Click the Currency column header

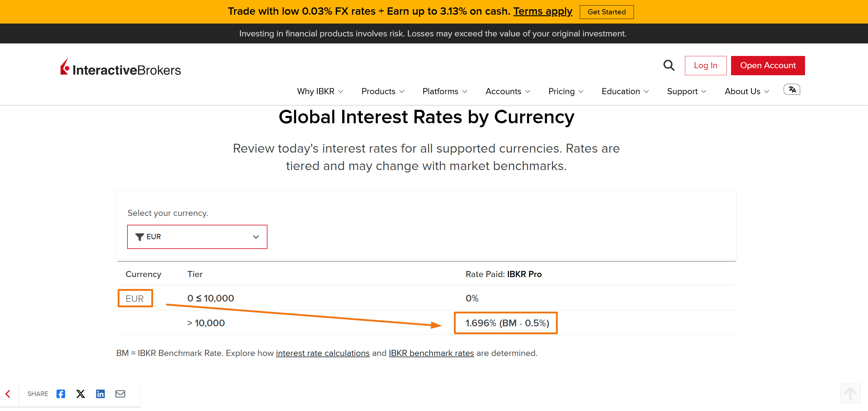click(x=143, y=274)
